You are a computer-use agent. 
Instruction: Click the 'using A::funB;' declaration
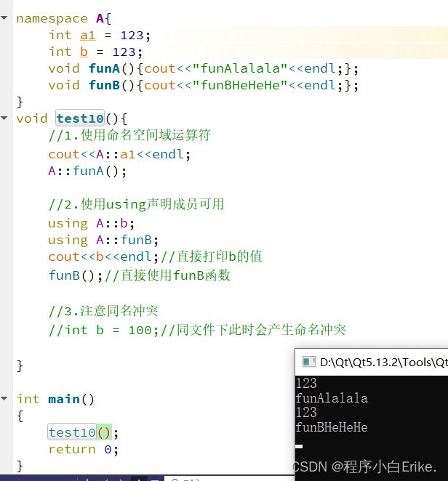103,240
